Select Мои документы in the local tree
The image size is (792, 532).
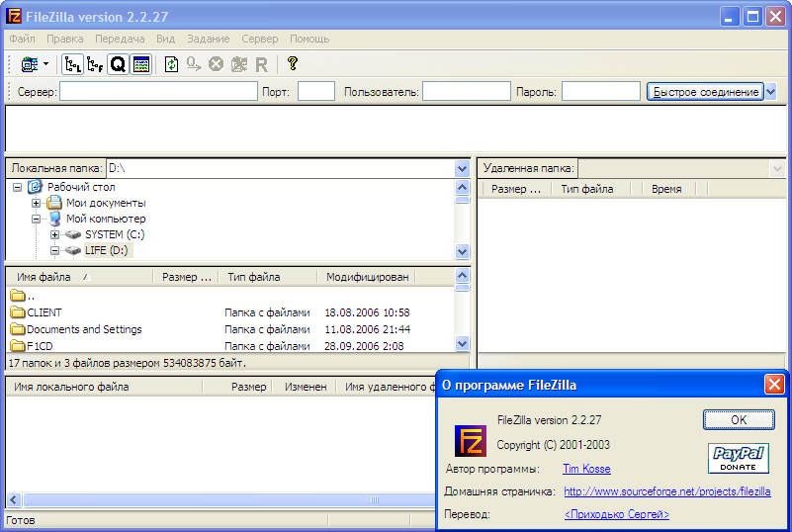tap(106, 203)
